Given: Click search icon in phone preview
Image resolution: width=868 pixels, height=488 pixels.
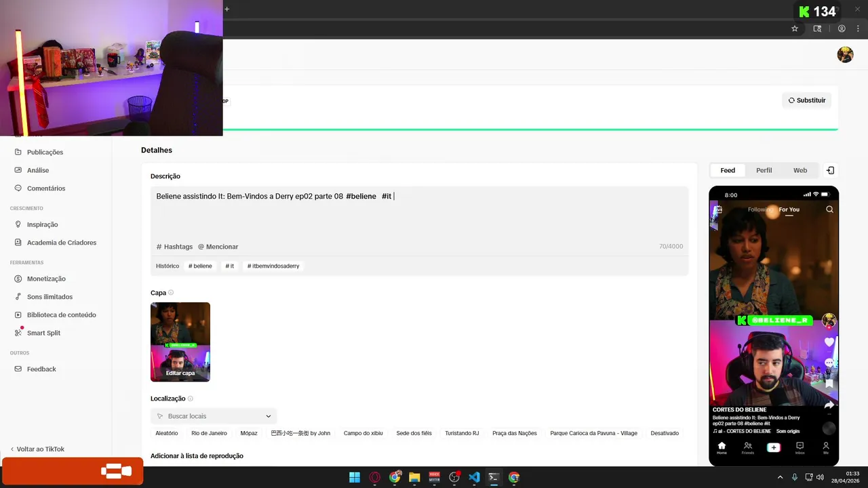Looking at the screenshot, I should coord(829,209).
